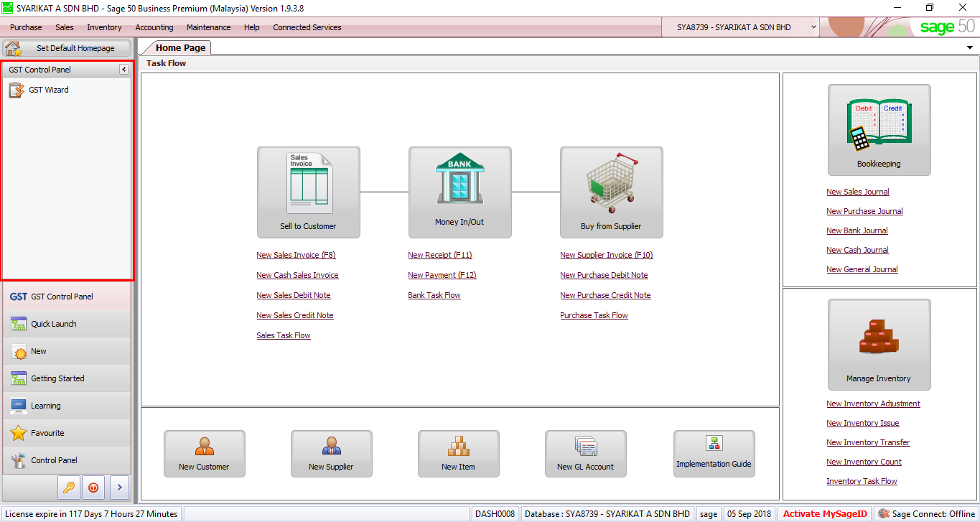
Task: Click New Inventory Issue link
Action: click(863, 423)
